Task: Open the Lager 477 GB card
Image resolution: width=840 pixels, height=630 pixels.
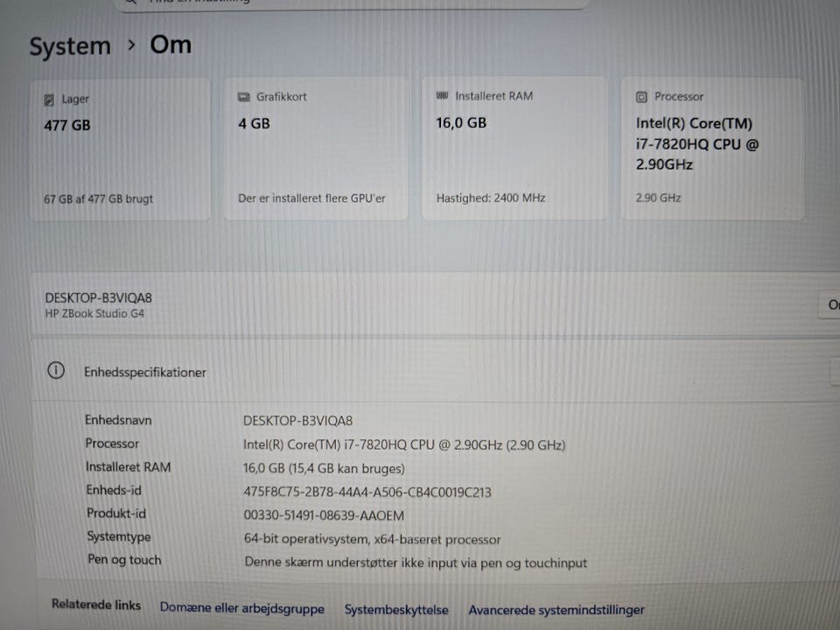Action: [120, 149]
